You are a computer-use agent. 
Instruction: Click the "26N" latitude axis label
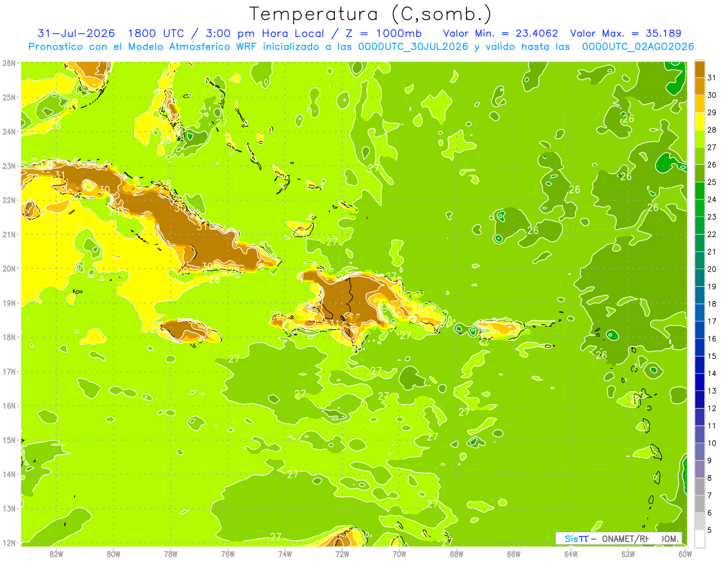click(9, 63)
